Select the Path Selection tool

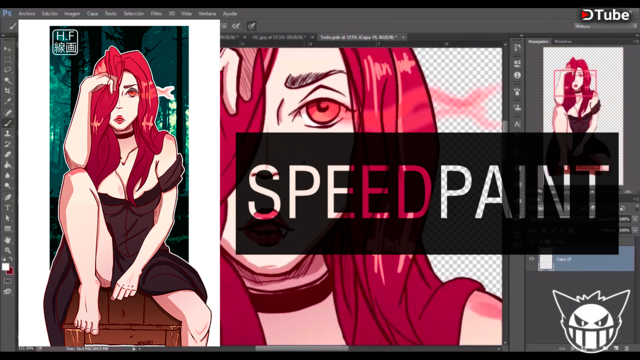[8, 218]
